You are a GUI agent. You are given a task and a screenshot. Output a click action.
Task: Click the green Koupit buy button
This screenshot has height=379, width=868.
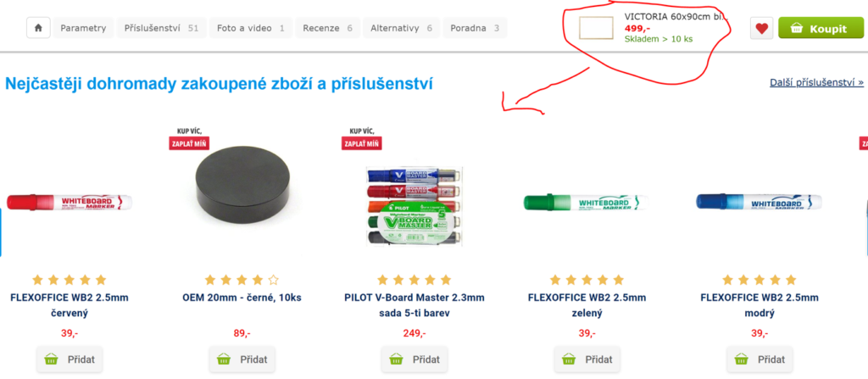(x=819, y=28)
